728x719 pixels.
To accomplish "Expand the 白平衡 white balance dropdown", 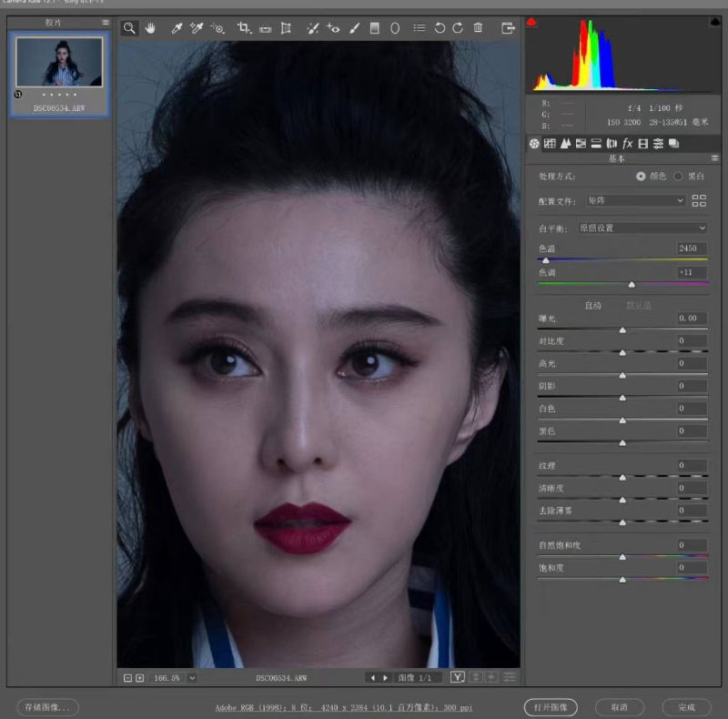I will [642, 228].
